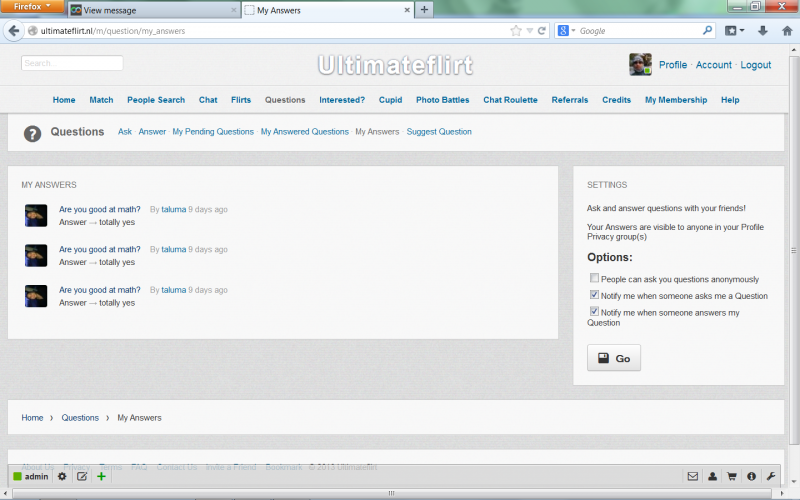The height and width of the screenshot is (500, 800).
Task: Click the info icon in admin bar
Action: pos(751,477)
